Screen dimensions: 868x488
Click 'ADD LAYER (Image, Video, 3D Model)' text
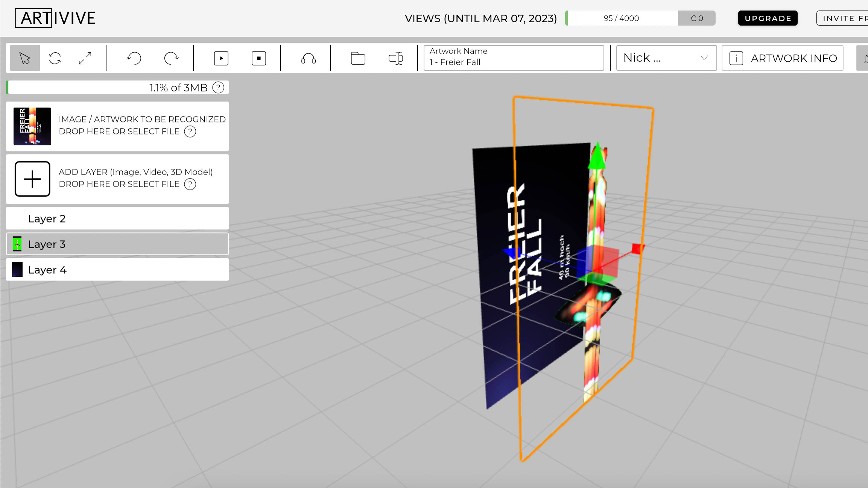[x=136, y=172]
